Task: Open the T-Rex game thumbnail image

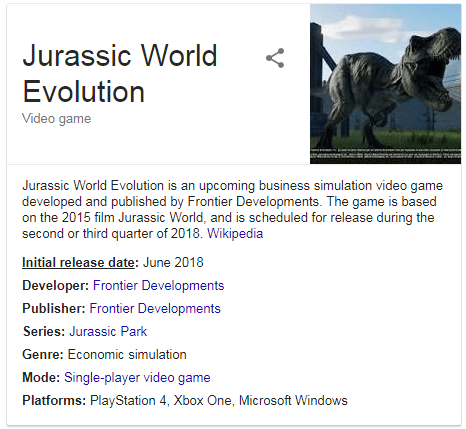Action: (385, 84)
